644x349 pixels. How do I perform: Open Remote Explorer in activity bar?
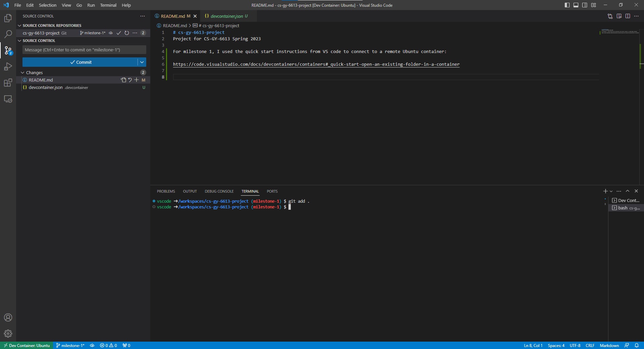[8, 99]
